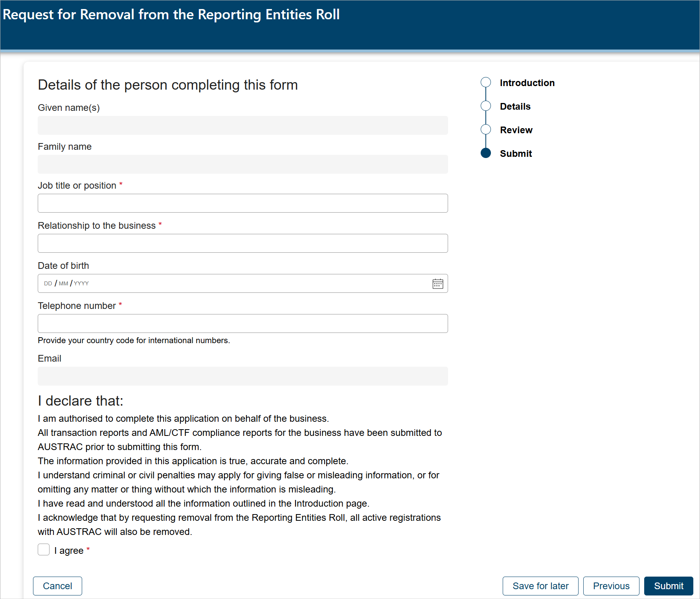
Task: Click the Review step circle marker
Action: click(486, 130)
